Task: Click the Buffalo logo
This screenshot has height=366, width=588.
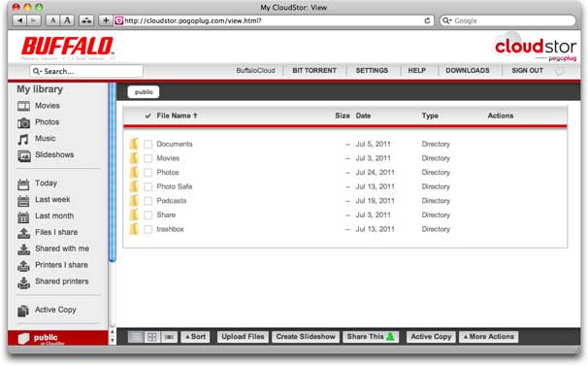Action: point(68,47)
